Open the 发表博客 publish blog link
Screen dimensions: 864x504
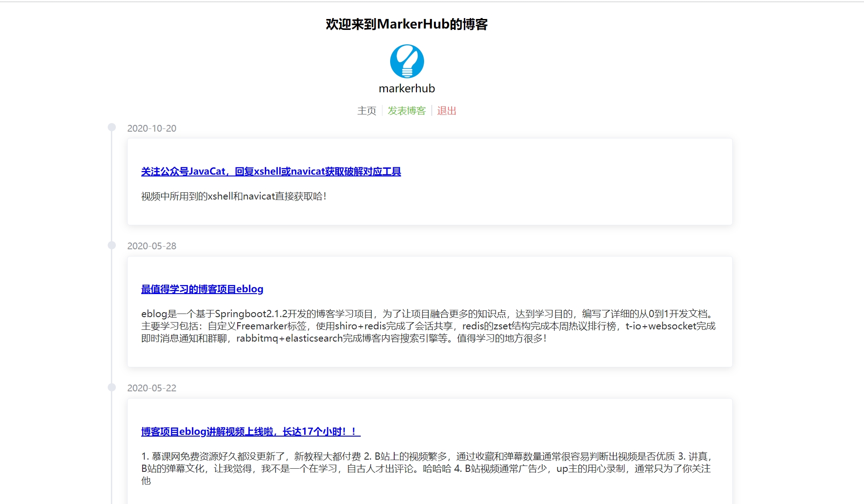406,111
